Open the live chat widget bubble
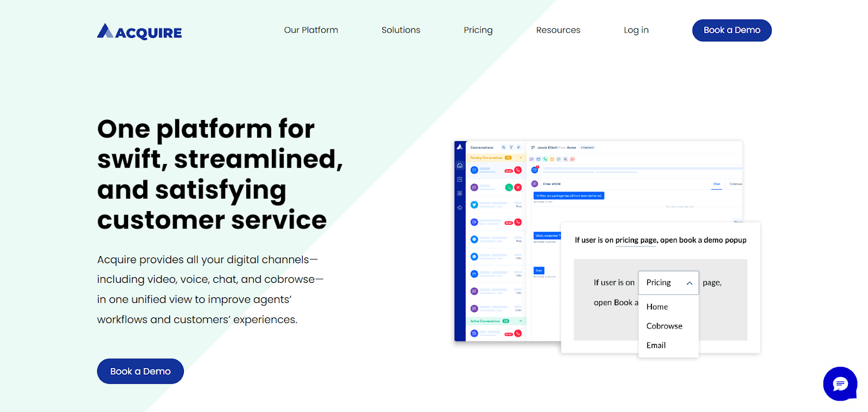Screen dimensions: 868x412 pyautogui.click(x=840, y=384)
